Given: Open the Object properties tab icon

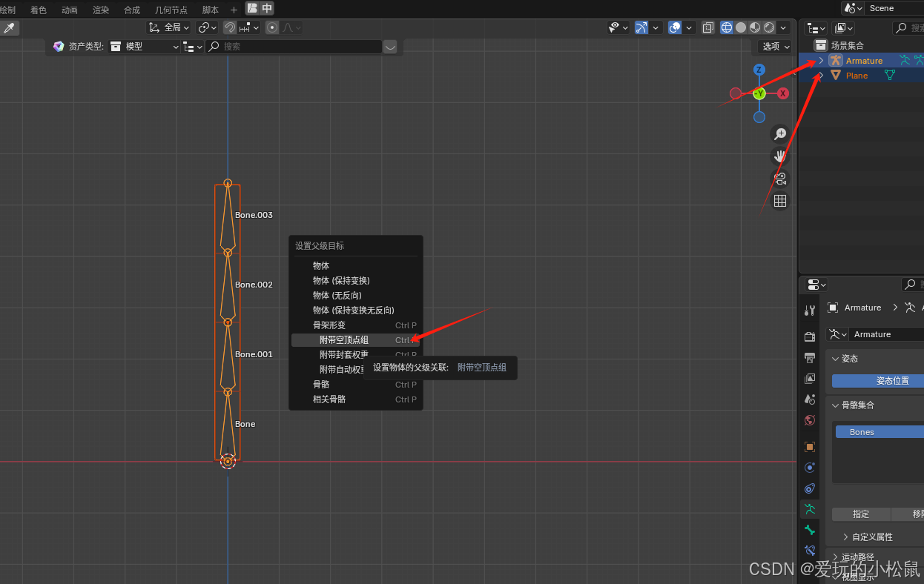Looking at the screenshot, I should [x=810, y=447].
